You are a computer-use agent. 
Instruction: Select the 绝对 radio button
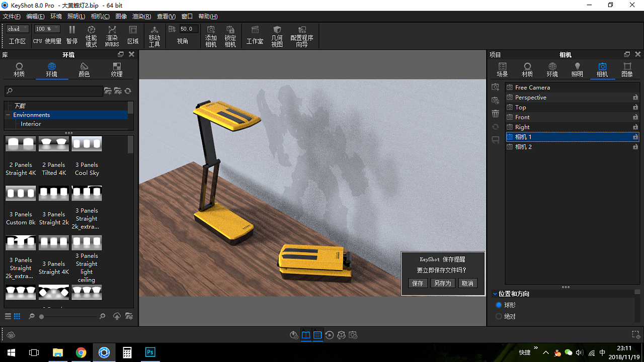(498, 316)
